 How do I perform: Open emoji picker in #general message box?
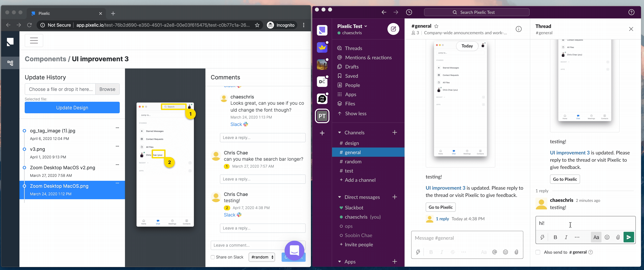[506, 252]
